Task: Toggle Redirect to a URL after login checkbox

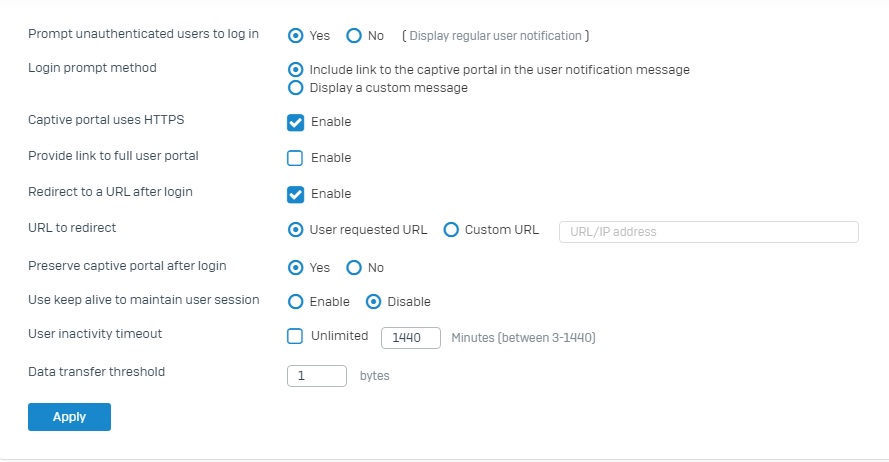Action: (295, 194)
